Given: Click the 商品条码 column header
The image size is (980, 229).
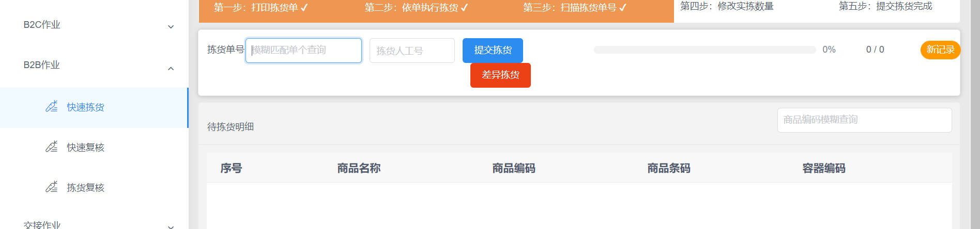Looking at the screenshot, I should pos(669,168).
